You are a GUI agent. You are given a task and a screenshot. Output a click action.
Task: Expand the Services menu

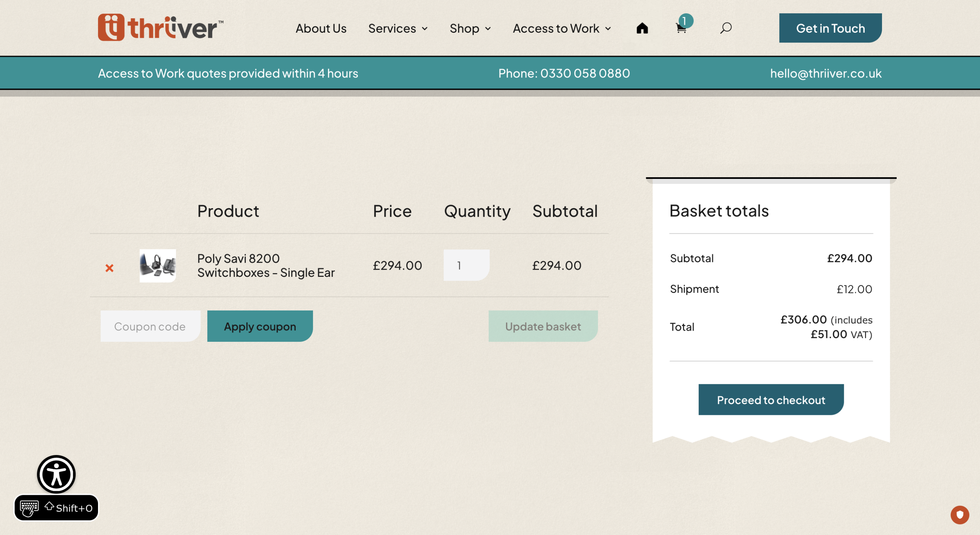tap(398, 28)
